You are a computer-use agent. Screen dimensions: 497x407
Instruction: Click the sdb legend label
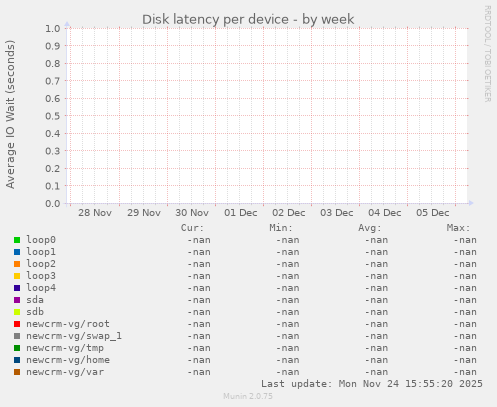click(35, 312)
